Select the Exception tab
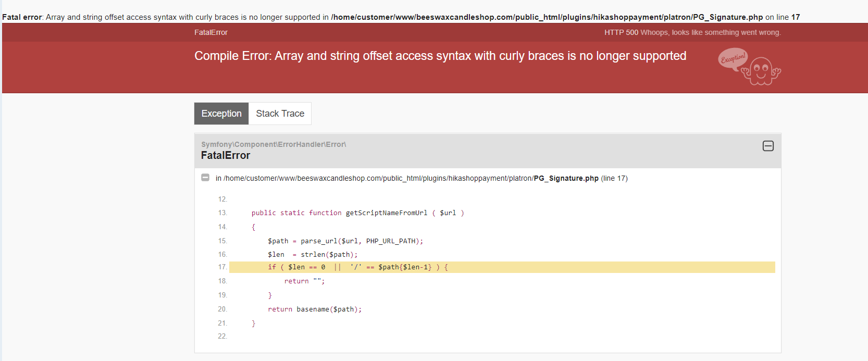 point(221,114)
